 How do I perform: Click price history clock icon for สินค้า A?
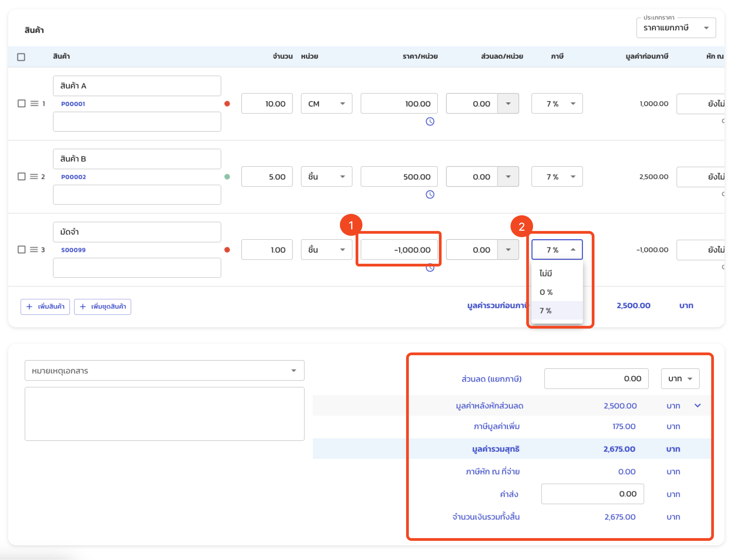point(430,121)
